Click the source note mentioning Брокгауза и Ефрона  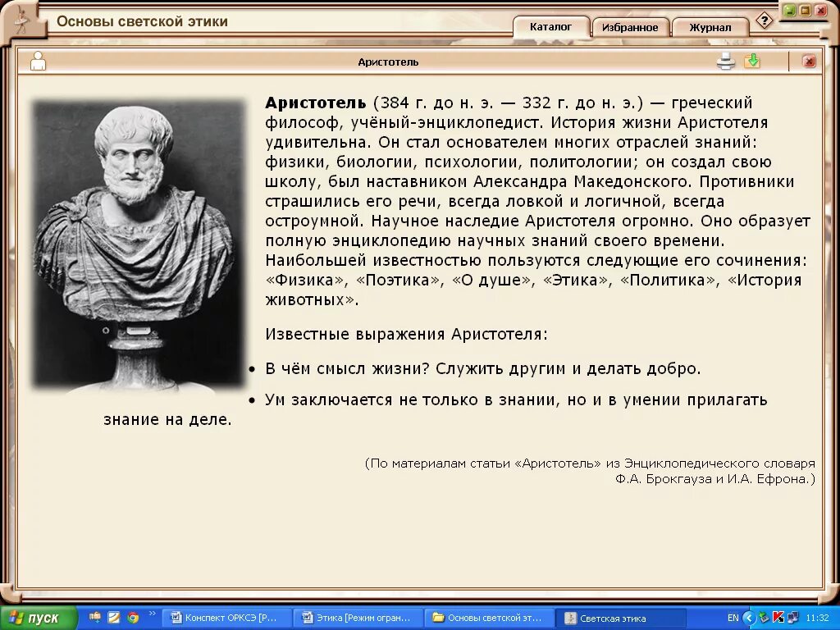590,471
